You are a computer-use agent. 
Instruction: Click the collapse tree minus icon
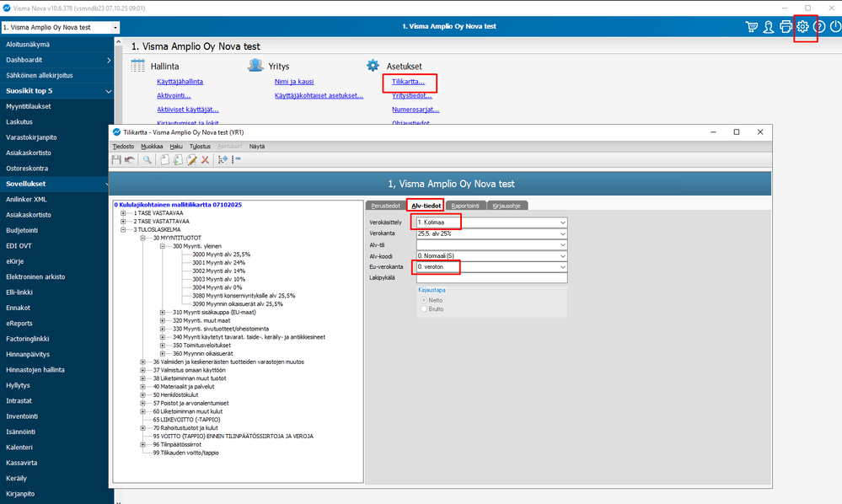click(236, 160)
